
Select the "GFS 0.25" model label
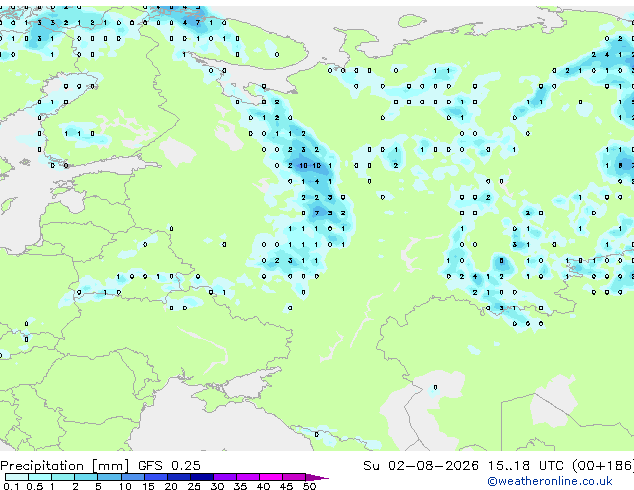169,465
